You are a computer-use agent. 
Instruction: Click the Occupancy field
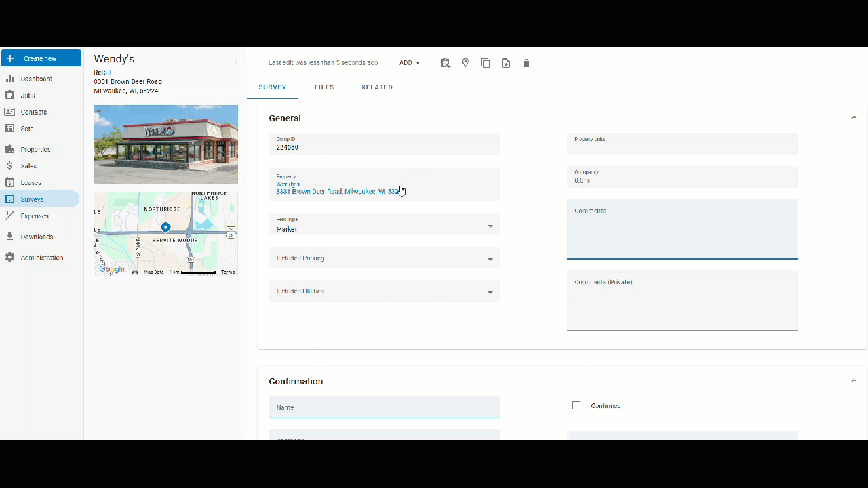(682, 178)
